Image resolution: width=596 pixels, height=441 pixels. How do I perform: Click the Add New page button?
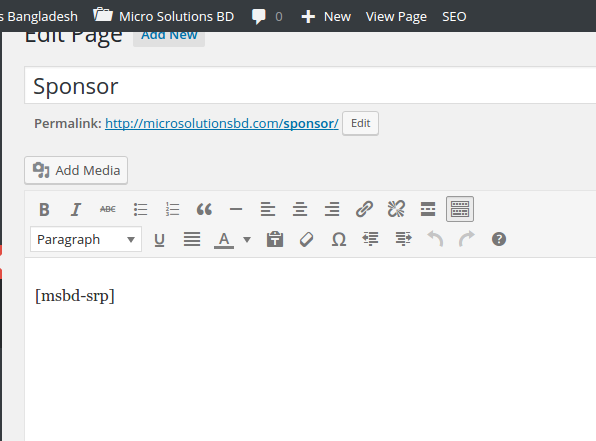tap(169, 37)
